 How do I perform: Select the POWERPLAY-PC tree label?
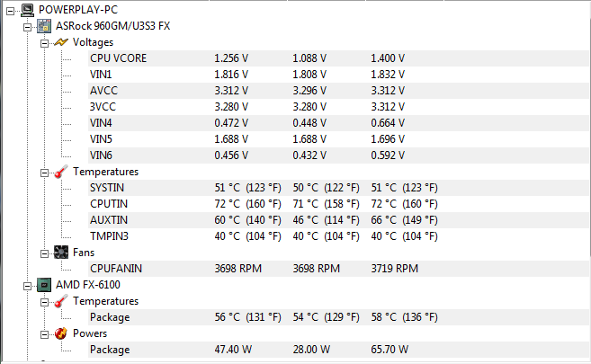point(78,9)
